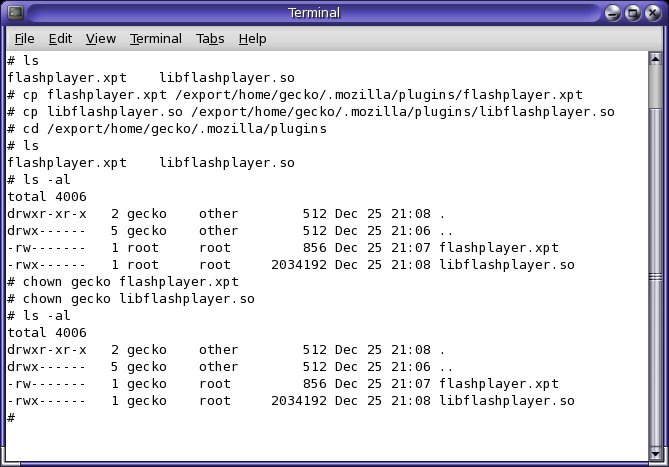Click the window menu icon in title bar
The height and width of the screenshot is (467, 669).
click(16, 12)
